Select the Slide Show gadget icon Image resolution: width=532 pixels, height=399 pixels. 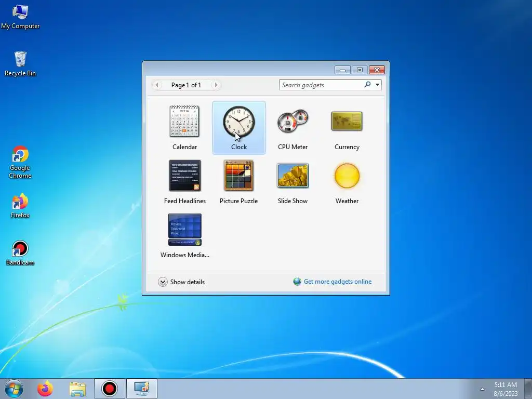[292, 176]
